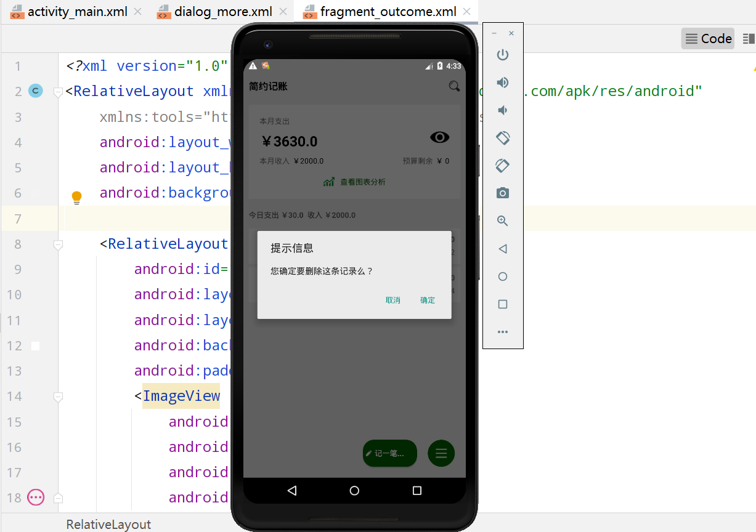Screen dimensions: 756x532
Task: Tap the 记一笔 floating button
Action: (x=390, y=453)
